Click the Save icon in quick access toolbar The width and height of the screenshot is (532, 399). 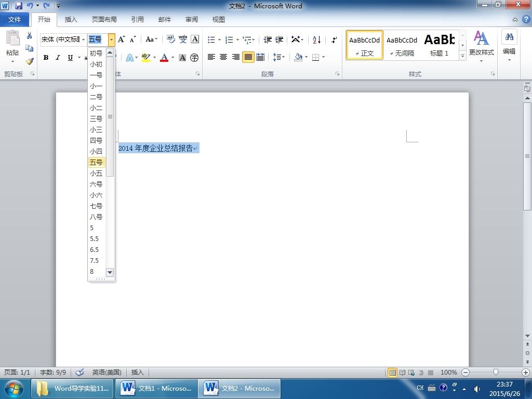click(x=19, y=5)
